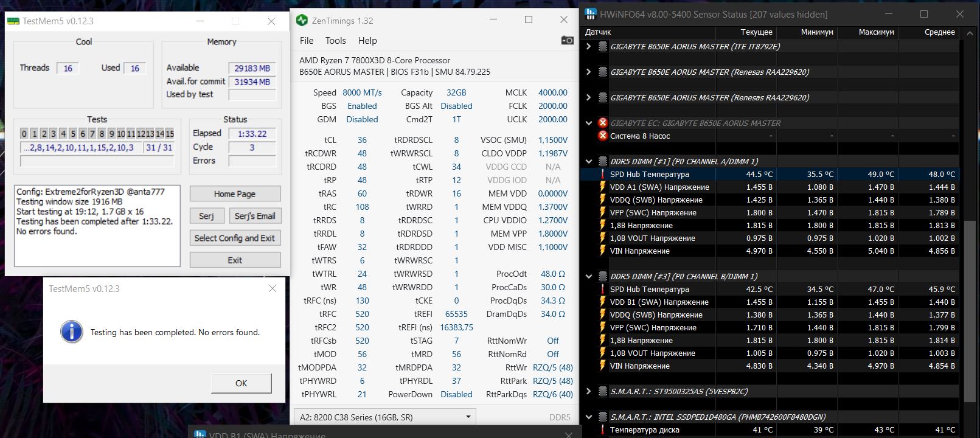Screen dimensions: 980x438
Task: Click the chip icon of DDR5 DIMM [#1]
Action: 603,161
